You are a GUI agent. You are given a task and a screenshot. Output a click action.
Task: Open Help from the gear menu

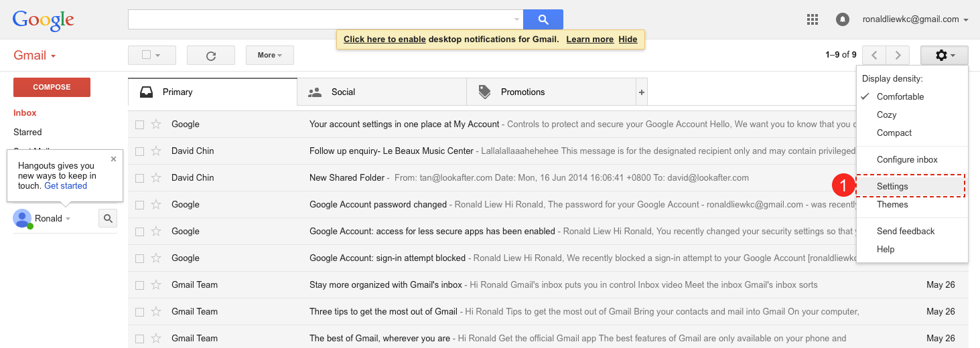(x=912, y=249)
